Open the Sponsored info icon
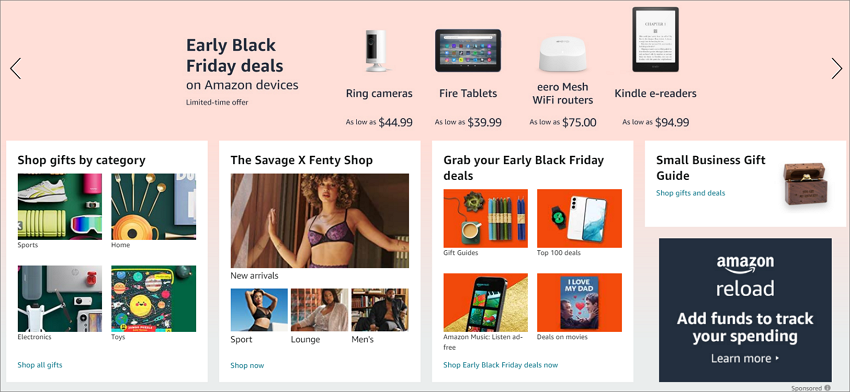Viewport: 850px width, 392px height. 827,388
